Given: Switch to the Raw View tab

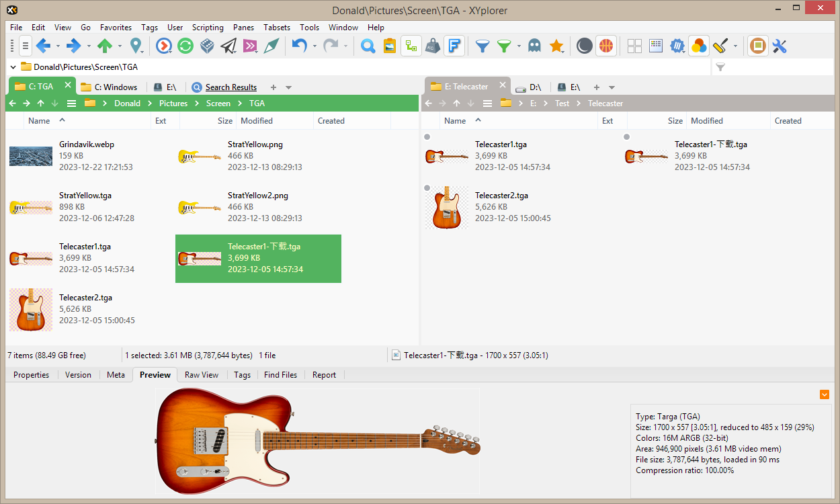Looking at the screenshot, I should 202,375.
